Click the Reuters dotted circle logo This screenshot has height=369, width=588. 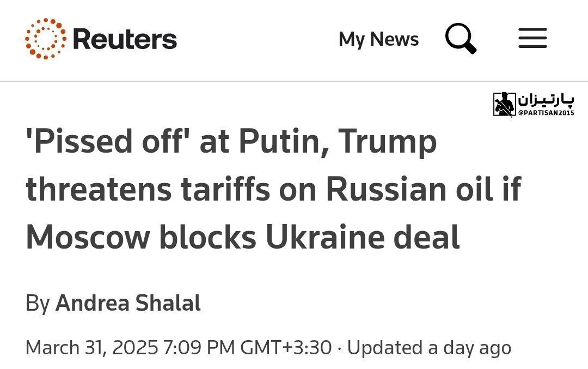click(x=45, y=39)
